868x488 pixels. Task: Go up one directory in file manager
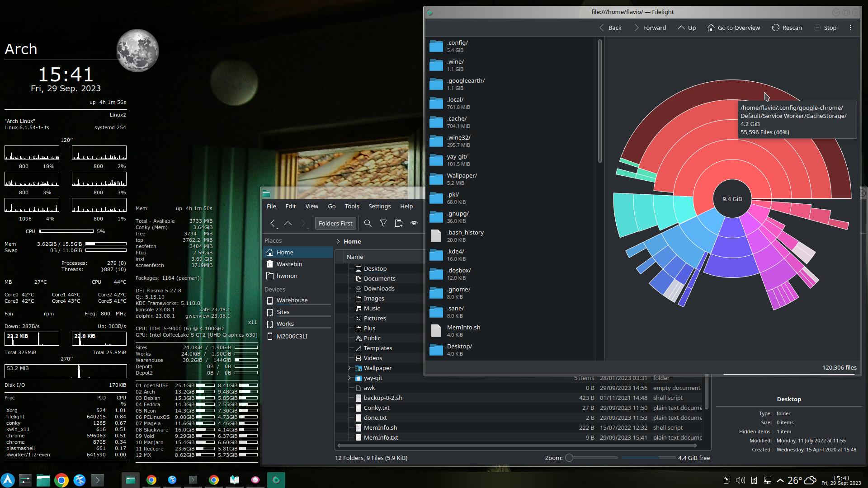pos(288,223)
